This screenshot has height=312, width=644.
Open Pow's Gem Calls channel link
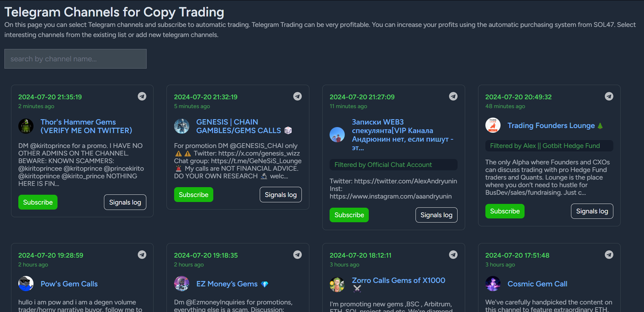coord(69,284)
